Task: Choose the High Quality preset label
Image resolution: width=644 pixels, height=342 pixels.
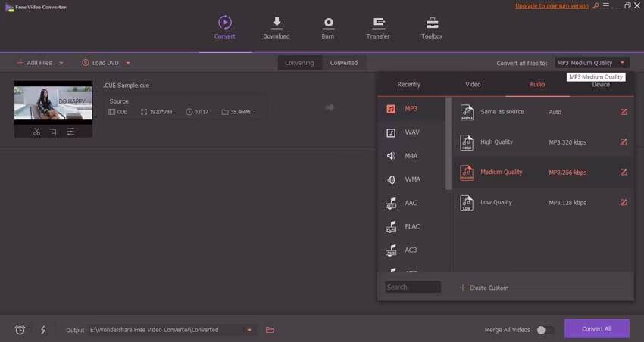Action: 496,142
